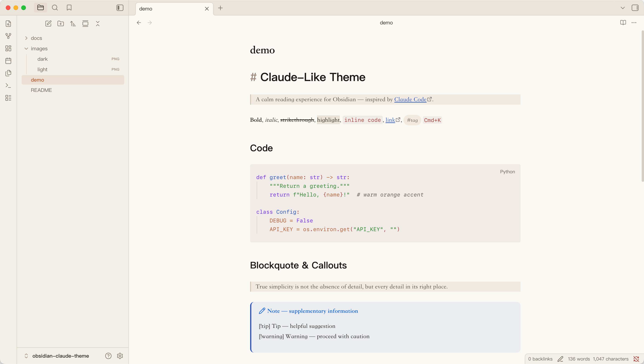Click the highlighted word highlight
The height and width of the screenshot is (364, 644).
(x=328, y=120)
